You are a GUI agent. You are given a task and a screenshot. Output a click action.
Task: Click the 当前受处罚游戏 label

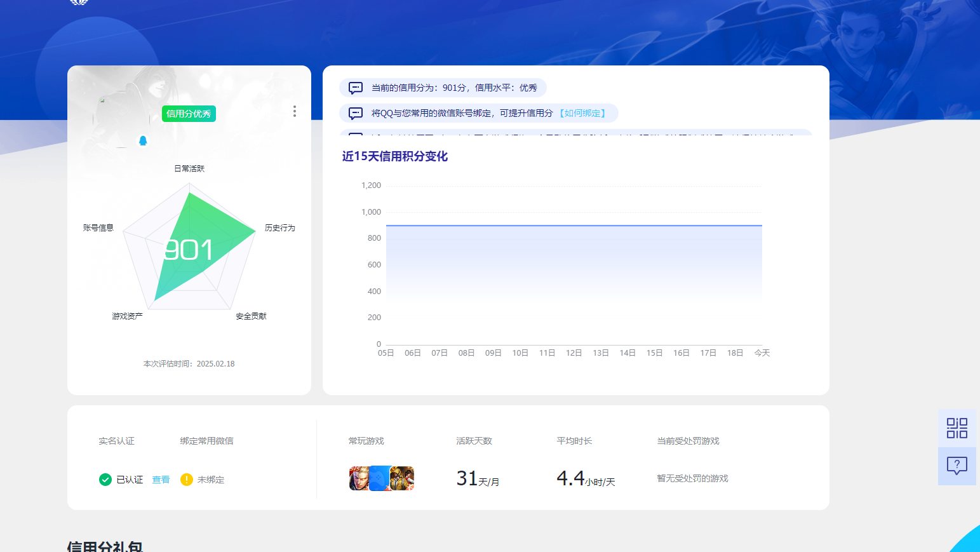pyautogui.click(x=688, y=441)
